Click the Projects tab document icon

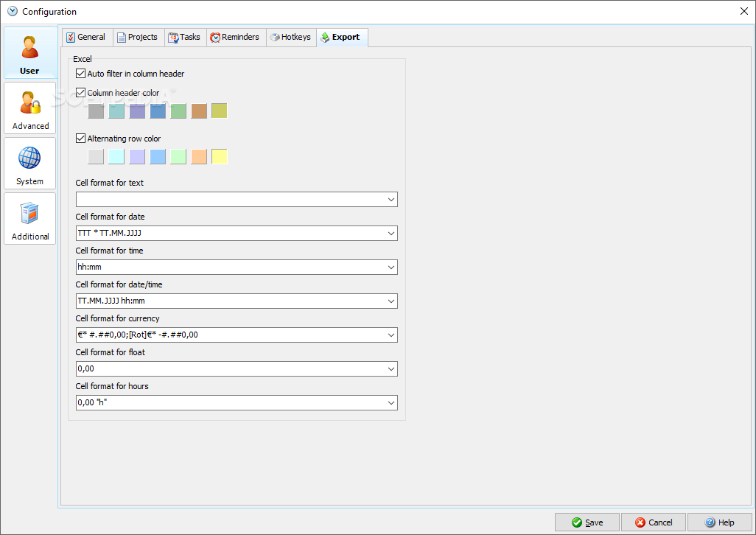tap(122, 37)
